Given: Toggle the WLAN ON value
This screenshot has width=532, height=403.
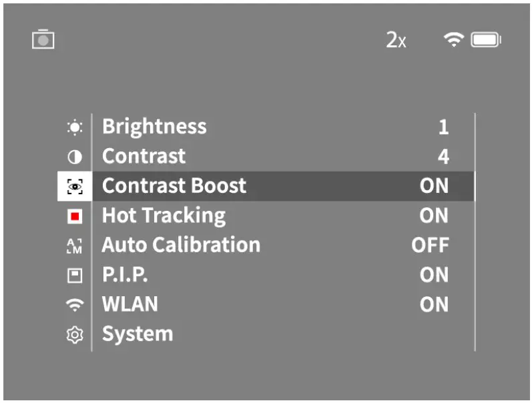Looking at the screenshot, I should tap(434, 304).
